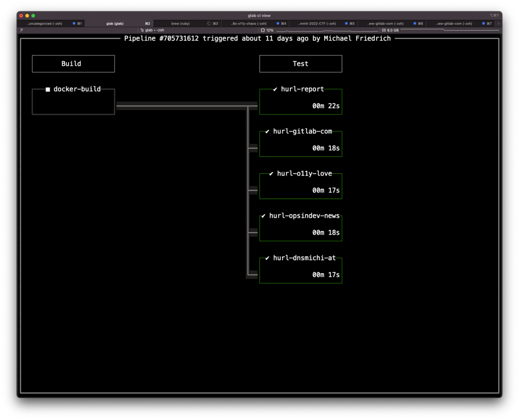The image size is (519, 420).
Task: Click the brew tab activity spinner
Action: (x=209, y=23)
